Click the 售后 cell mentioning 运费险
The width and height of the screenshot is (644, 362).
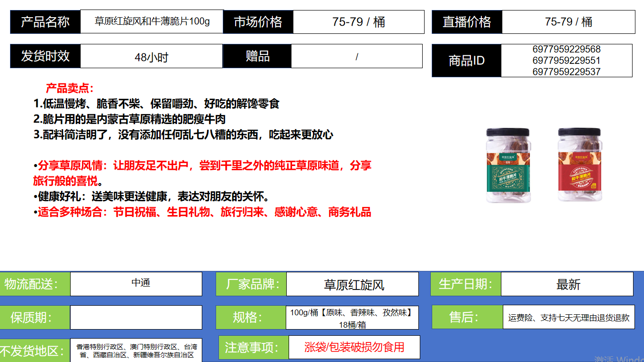click(569, 317)
